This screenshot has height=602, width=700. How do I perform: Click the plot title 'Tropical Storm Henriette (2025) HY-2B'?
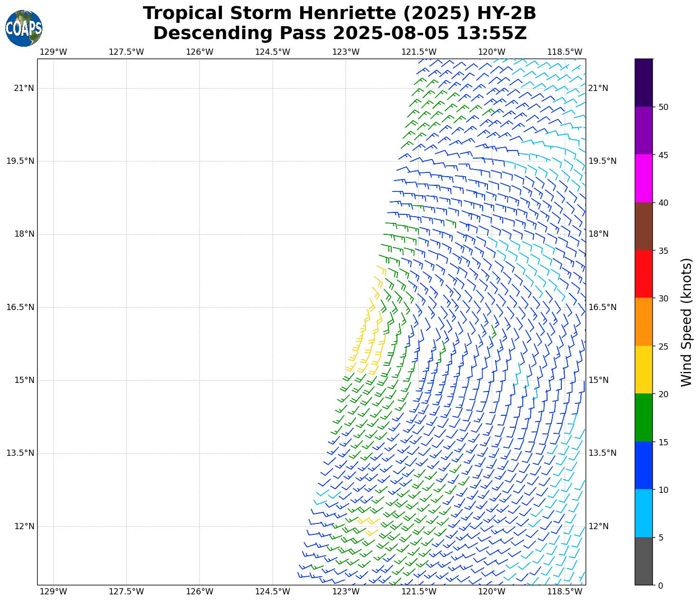click(339, 13)
